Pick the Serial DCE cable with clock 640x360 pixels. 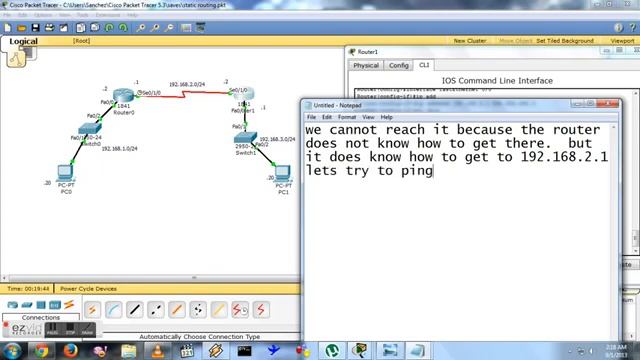(x=240, y=310)
